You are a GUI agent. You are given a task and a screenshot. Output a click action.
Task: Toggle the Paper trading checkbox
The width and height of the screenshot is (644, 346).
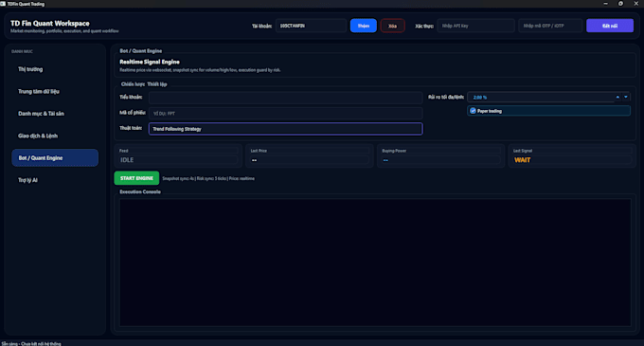(x=473, y=111)
